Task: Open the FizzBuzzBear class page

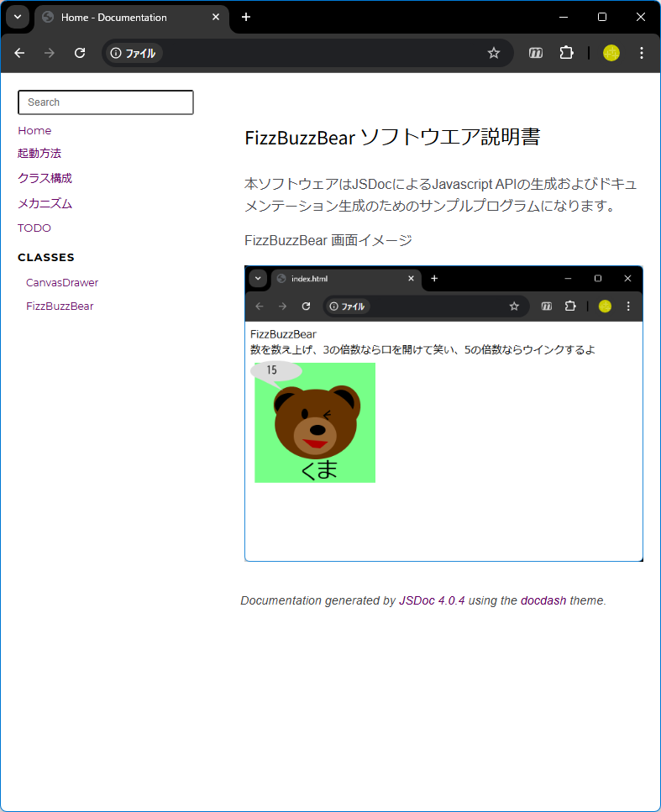Action: tap(60, 306)
